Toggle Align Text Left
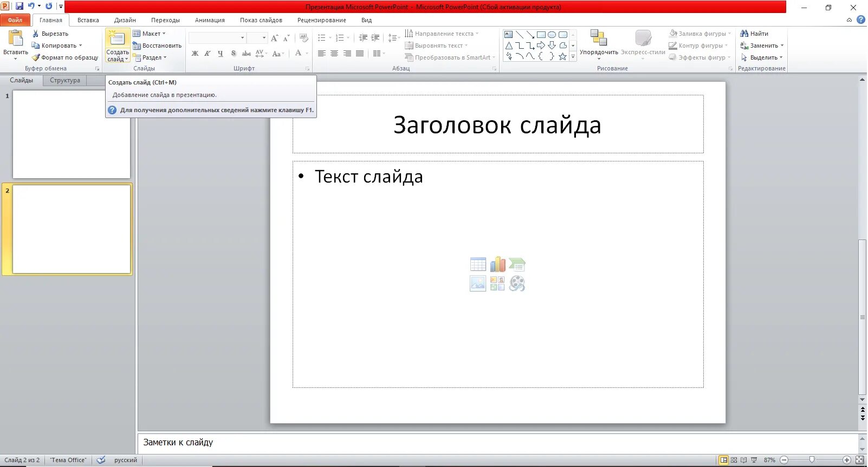This screenshot has height=467, width=868. 322,54
